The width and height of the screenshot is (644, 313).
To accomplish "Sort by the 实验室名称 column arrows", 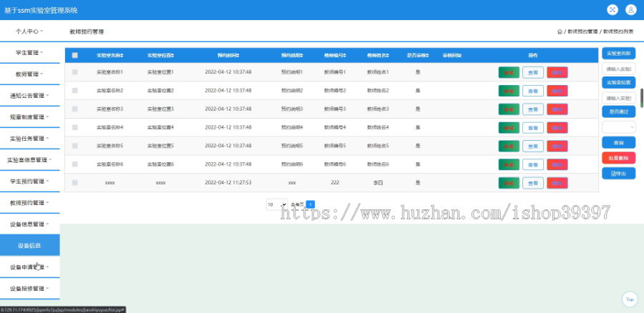I will pos(122,55).
